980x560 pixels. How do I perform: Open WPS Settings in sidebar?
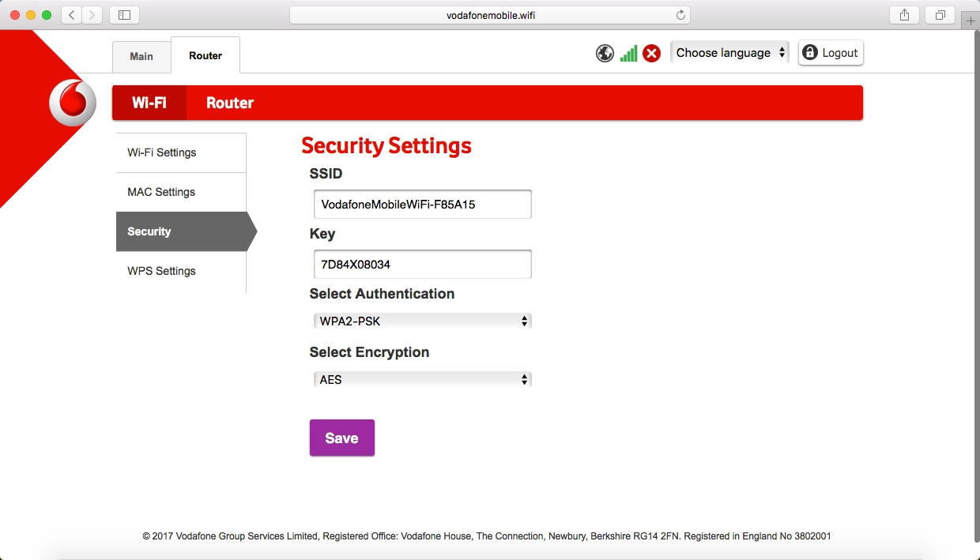[161, 271]
